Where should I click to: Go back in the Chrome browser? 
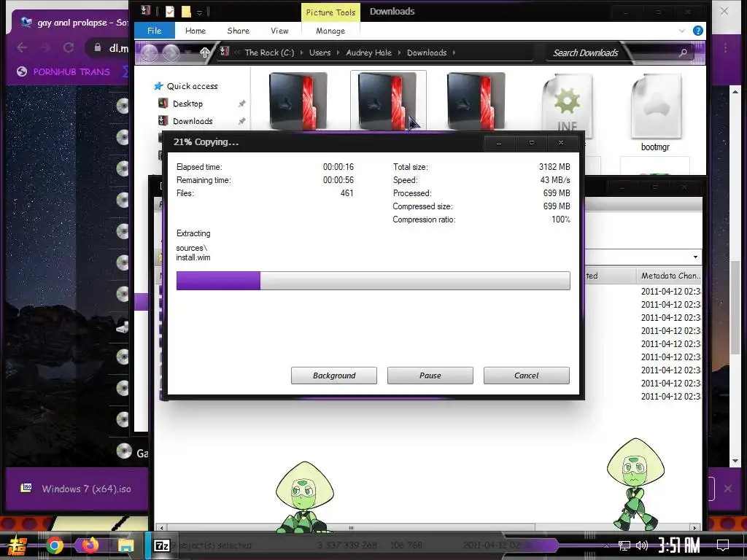click(x=22, y=47)
